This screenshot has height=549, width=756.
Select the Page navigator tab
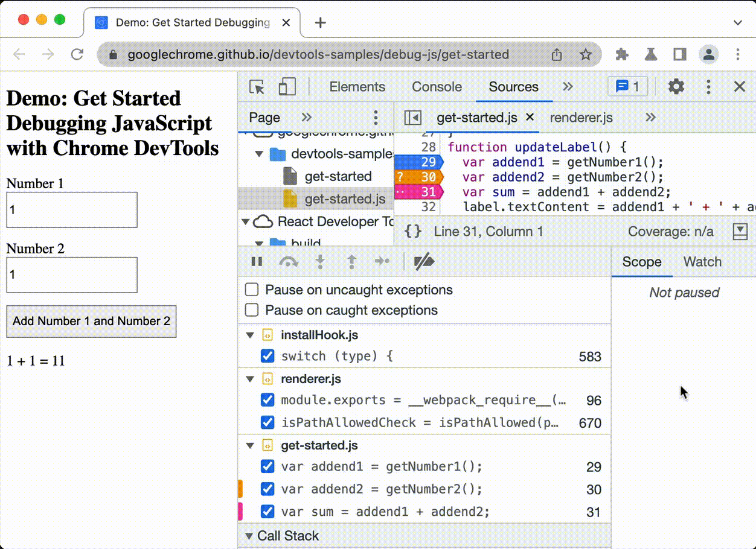click(264, 117)
